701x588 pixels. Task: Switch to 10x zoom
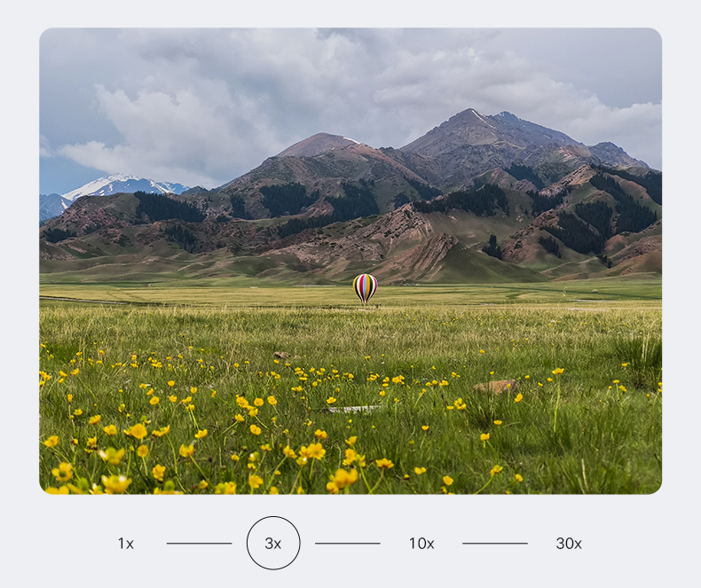pos(421,544)
